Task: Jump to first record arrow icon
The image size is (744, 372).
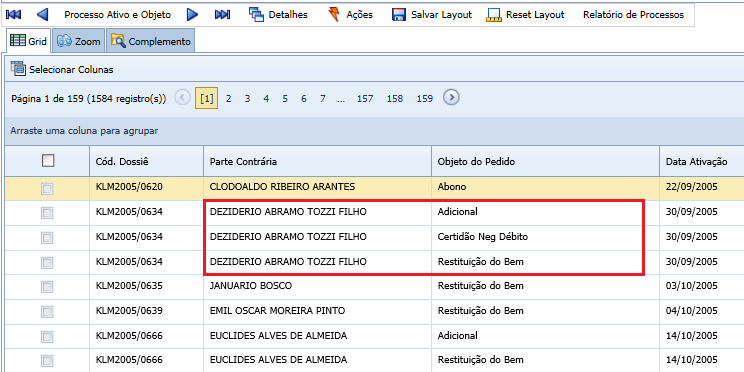Action: pos(13,15)
